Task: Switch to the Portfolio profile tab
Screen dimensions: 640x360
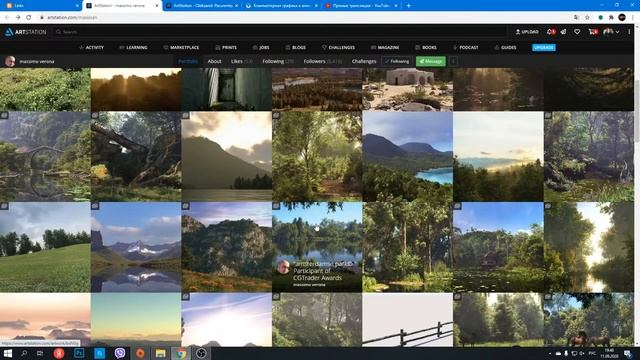Action: (x=188, y=61)
